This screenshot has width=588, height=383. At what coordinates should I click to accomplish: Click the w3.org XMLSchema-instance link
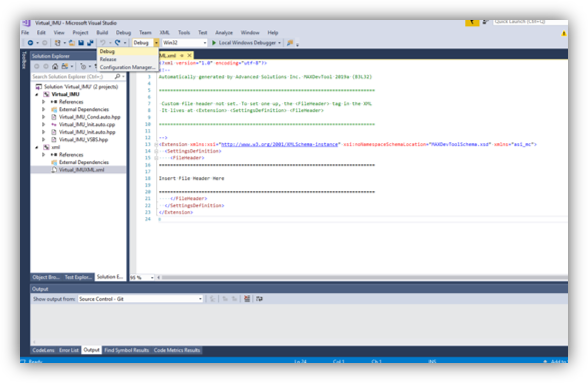[280, 144]
